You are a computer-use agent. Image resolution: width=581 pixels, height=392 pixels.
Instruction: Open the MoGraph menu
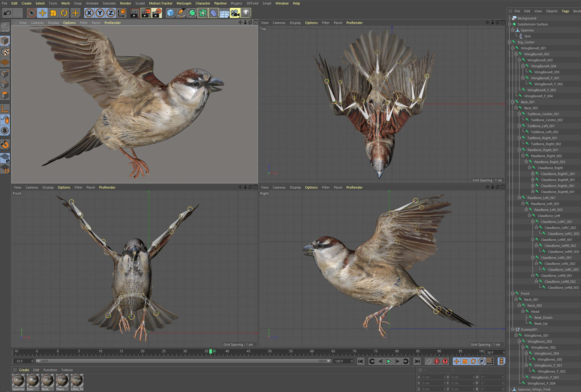tap(184, 3)
